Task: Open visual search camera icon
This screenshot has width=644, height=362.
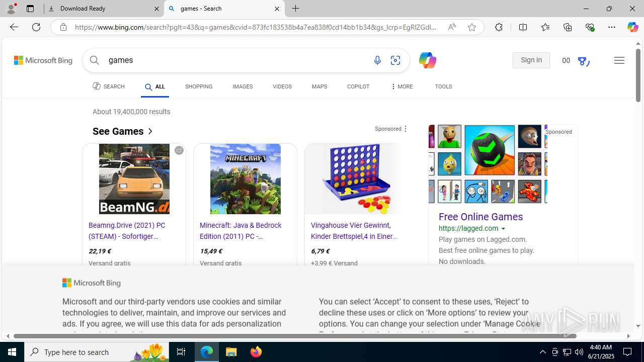Action: (395, 60)
